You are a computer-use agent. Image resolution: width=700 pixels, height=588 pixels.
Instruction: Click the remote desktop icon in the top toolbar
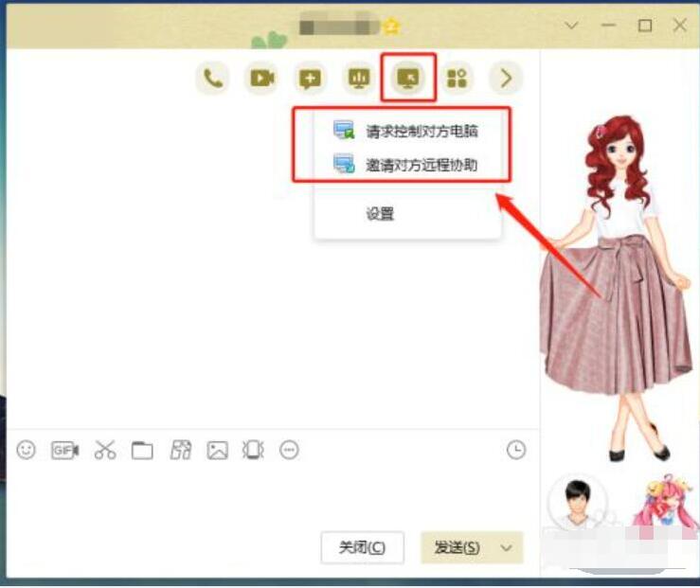click(408, 79)
